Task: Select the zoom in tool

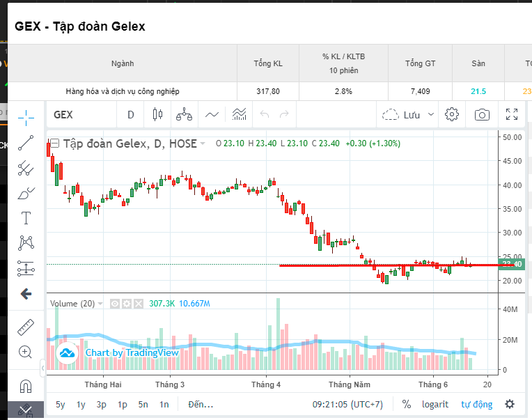Action: pyautogui.click(x=26, y=352)
